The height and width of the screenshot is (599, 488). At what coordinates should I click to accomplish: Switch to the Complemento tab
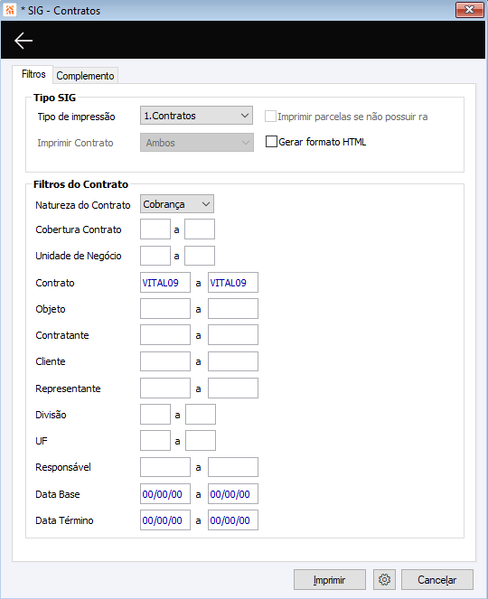(x=85, y=76)
